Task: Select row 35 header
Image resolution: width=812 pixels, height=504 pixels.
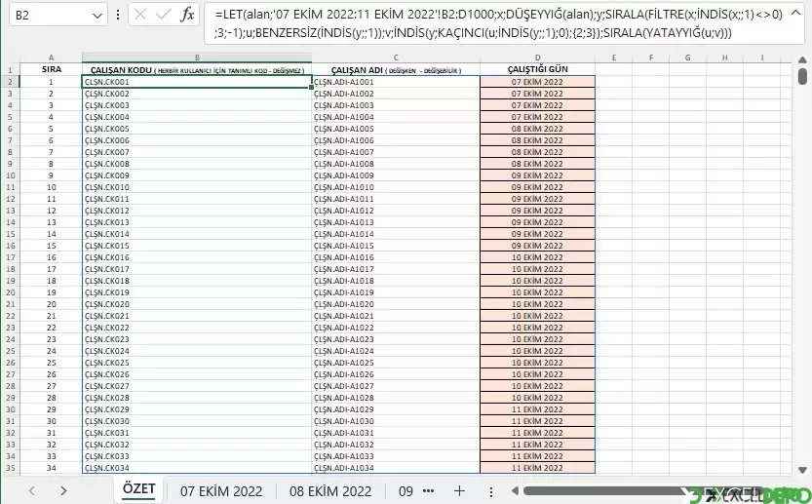Action: coord(11,468)
